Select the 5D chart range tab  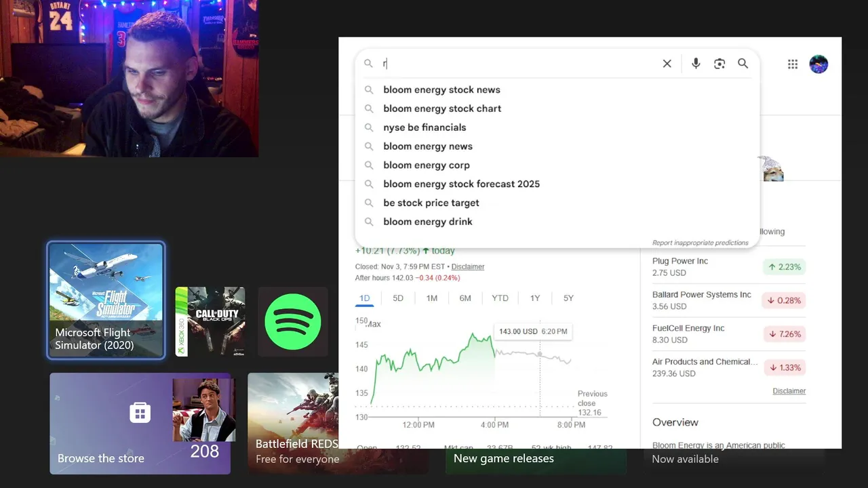pos(398,298)
